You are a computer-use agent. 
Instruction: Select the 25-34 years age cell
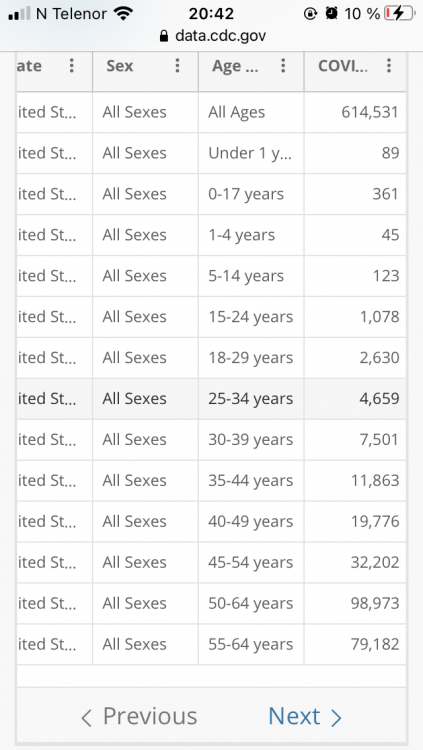tap(251, 399)
